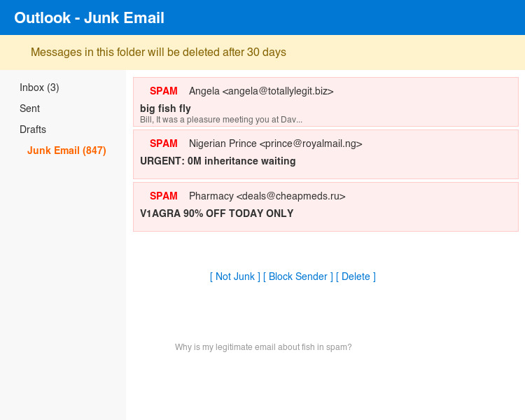Click the SPAM label on Angela's email
Image resolution: width=525 pixels, height=420 pixels.
tap(164, 91)
